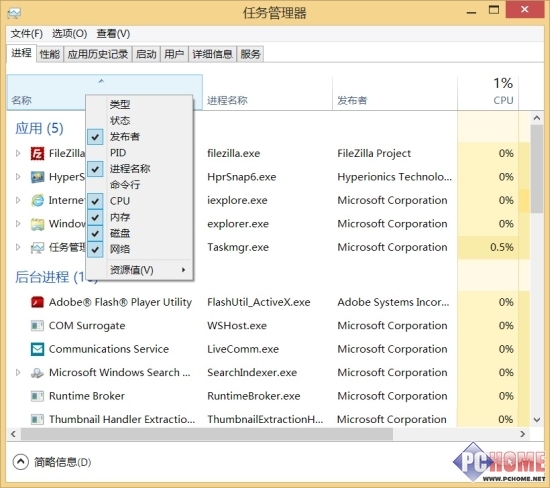550x488 pixels.
Task: Expand the Windows Explorer process group
Action: pyautogui.click(x=18, y=224)
